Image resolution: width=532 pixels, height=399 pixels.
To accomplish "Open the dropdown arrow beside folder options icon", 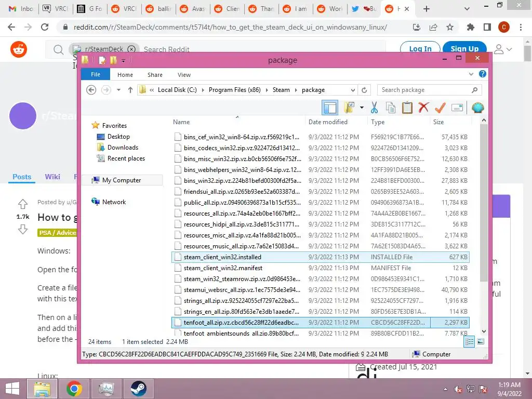I will coord(362,108).
